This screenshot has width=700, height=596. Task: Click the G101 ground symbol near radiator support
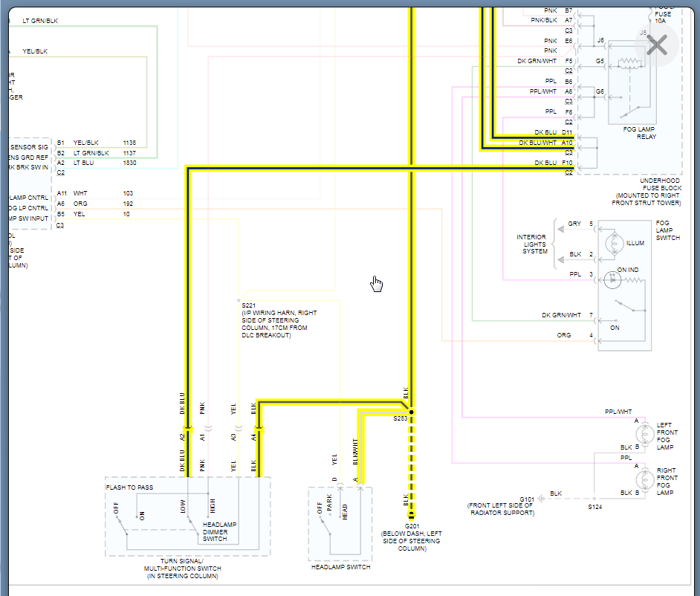tap(540, 499)
